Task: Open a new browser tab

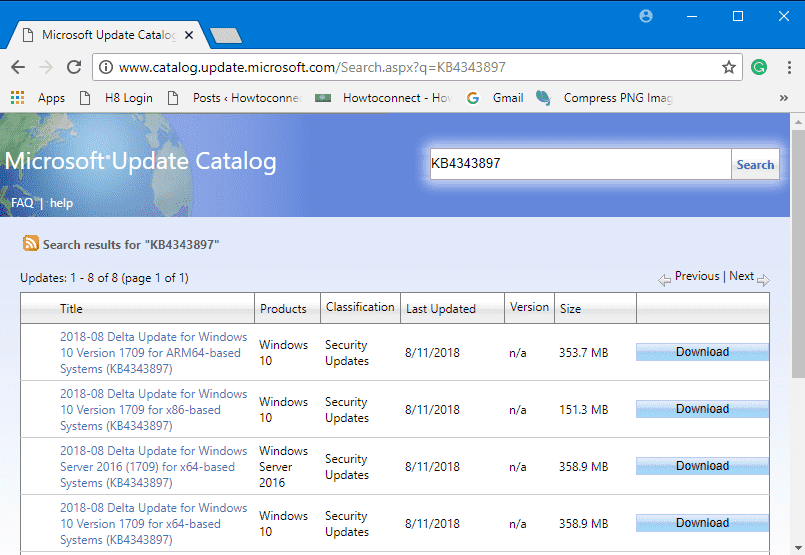Action: pyautogui.click(x=226, y=35)
